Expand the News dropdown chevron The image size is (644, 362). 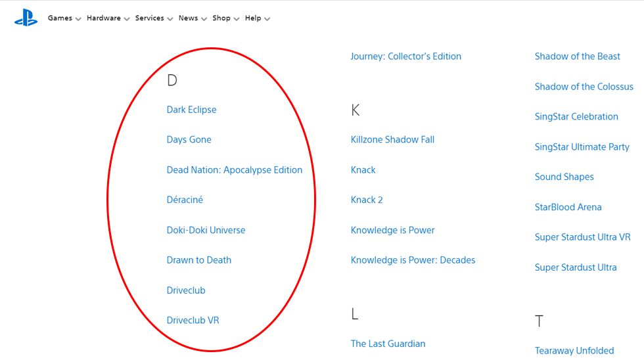[204, 19]
